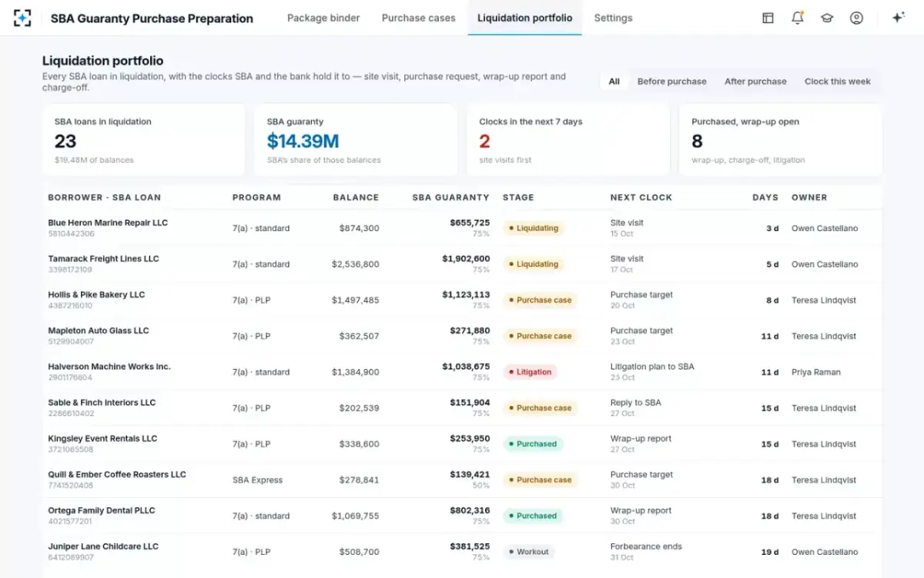The width and height of the screenshot is (924, 578).
Task: Open the layout panel icon
Action: point(768,18)
